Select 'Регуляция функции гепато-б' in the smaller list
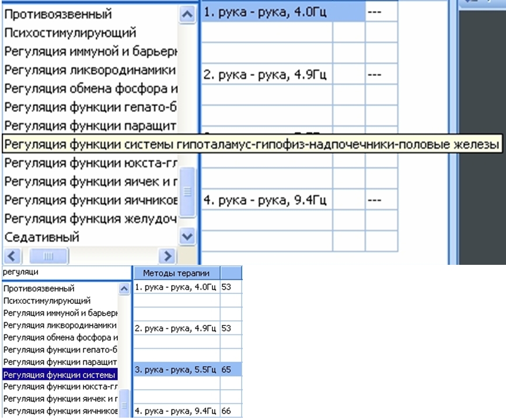The height and width of the screenshot is (420, 506). [x=60, y=349]
